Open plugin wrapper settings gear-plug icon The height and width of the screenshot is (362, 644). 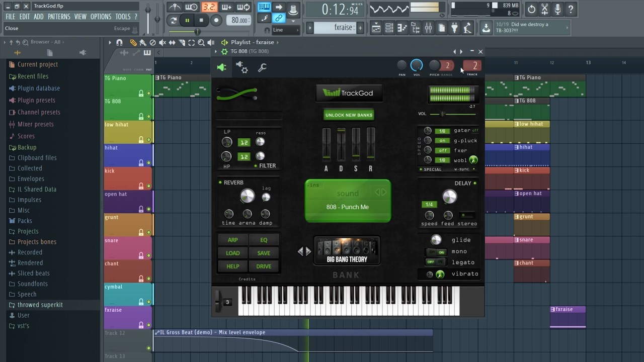pyautogui.click(x=242, y=67)
